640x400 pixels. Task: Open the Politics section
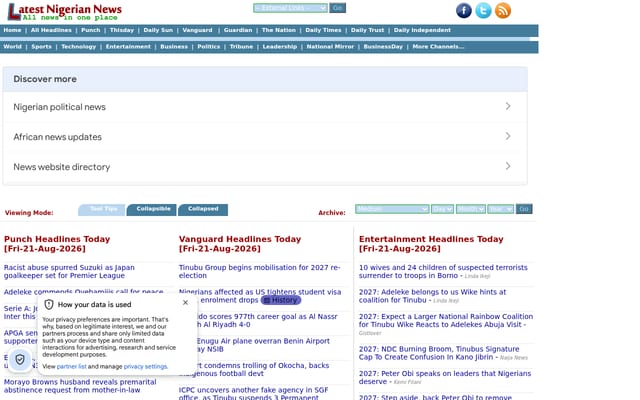pyautogui.click(x=209, y=47)
